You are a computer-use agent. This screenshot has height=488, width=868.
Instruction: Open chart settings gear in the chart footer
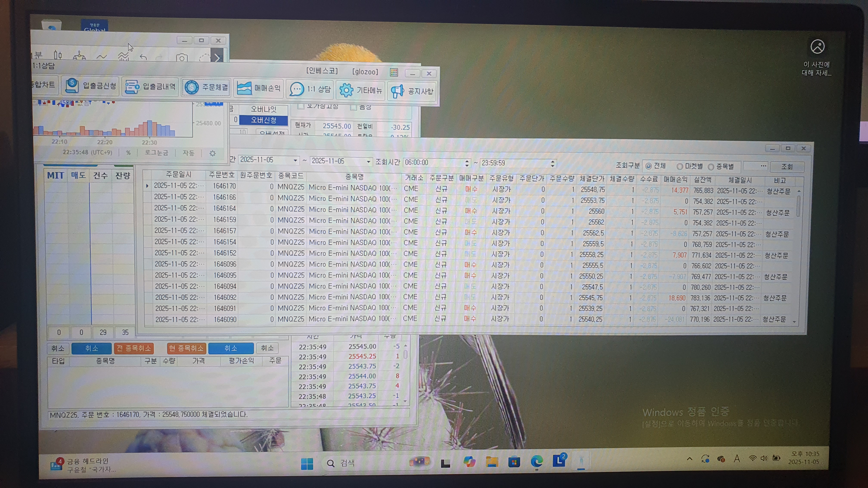(x=213, y=154)
